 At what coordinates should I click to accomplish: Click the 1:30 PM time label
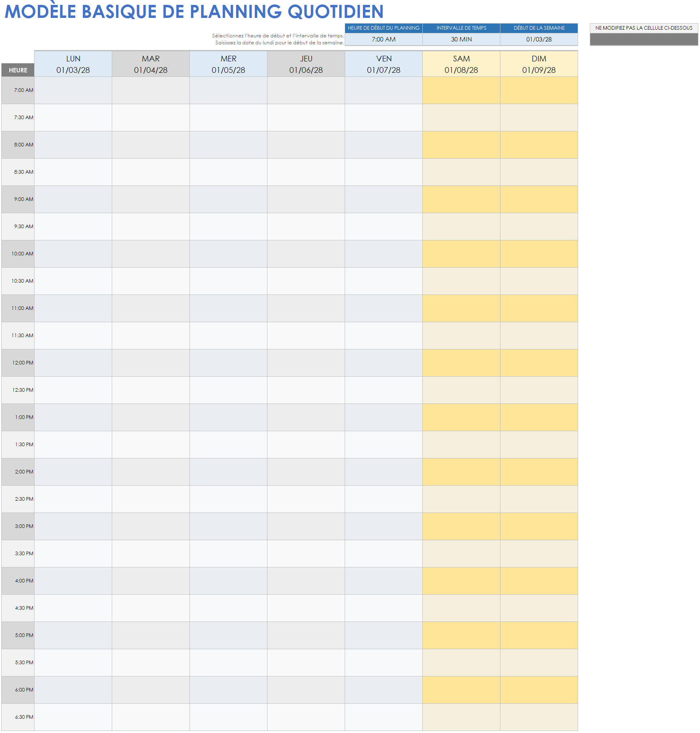18,445
